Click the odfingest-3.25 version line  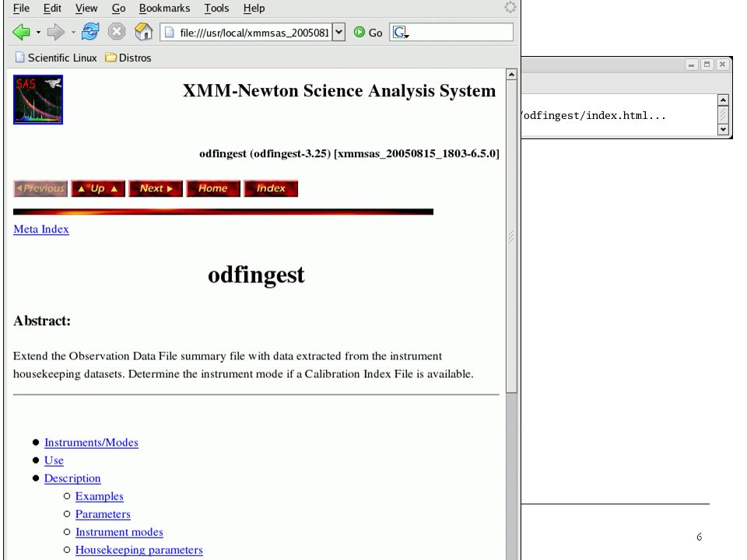tap(349, 153)
